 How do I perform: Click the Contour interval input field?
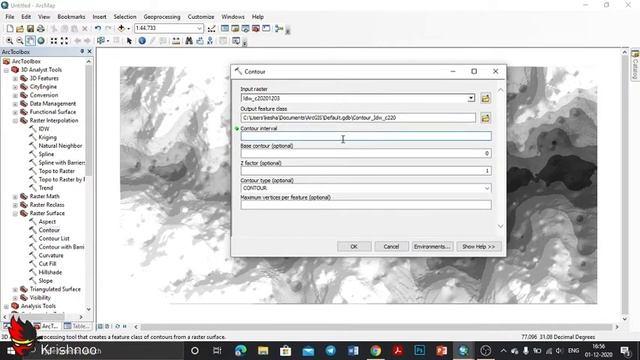tap(366, 136)
